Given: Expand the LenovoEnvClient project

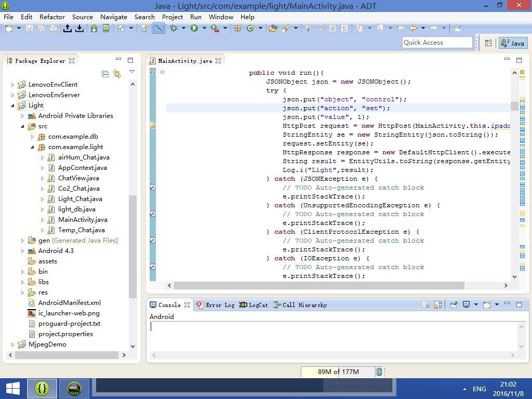Looking at the screenshot, I should click(13, 85).
